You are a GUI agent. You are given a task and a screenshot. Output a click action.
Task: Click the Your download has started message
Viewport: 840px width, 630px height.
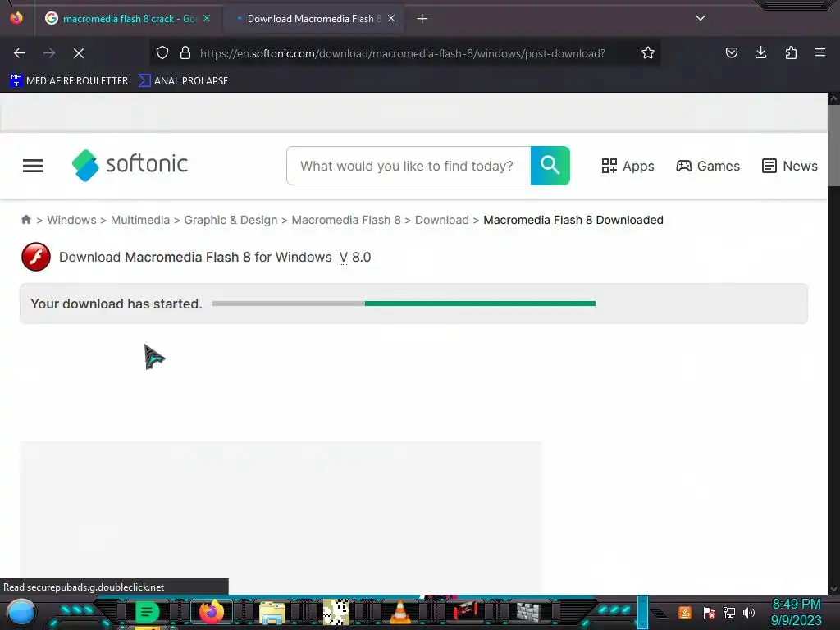pyautogui.click(x=116, y=304)
